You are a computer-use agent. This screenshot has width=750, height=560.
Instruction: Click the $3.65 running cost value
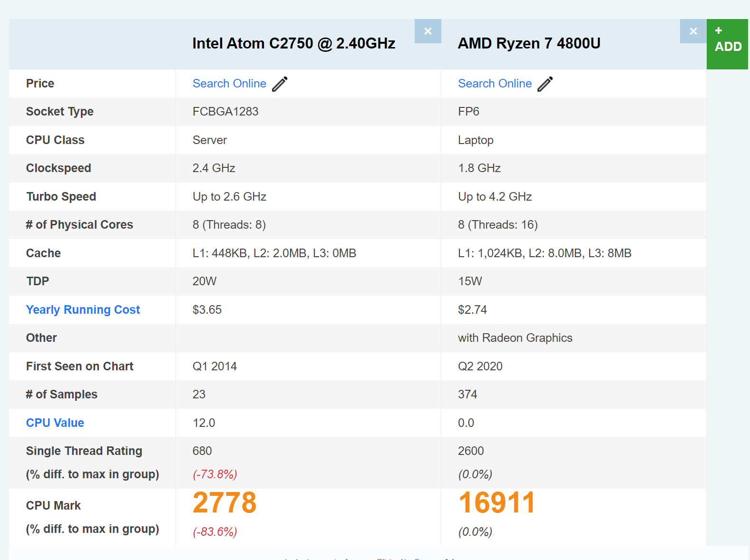[207, 310]
